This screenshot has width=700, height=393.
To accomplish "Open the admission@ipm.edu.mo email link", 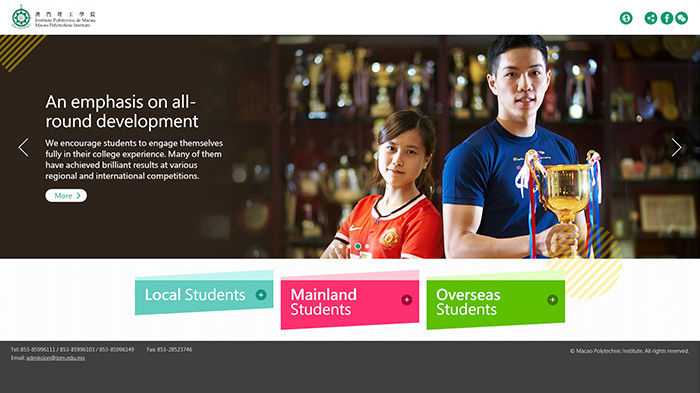I will point(55,358).
